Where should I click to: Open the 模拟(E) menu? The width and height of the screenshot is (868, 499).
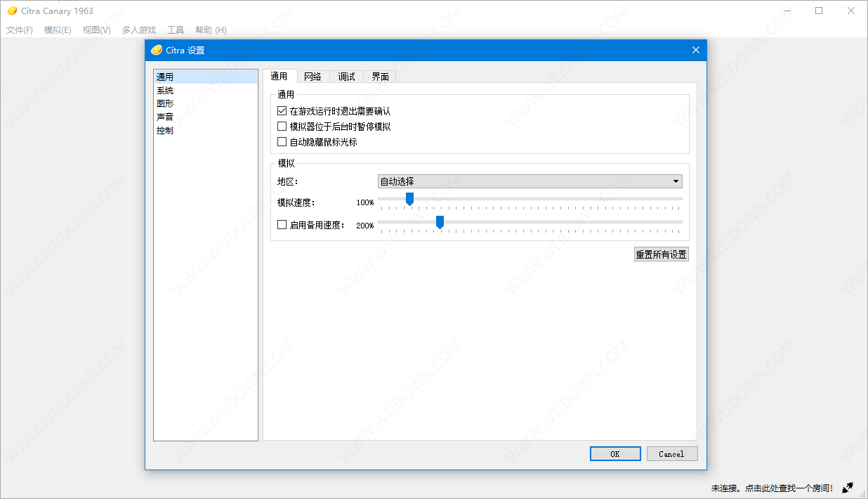[x=58, y=30]
